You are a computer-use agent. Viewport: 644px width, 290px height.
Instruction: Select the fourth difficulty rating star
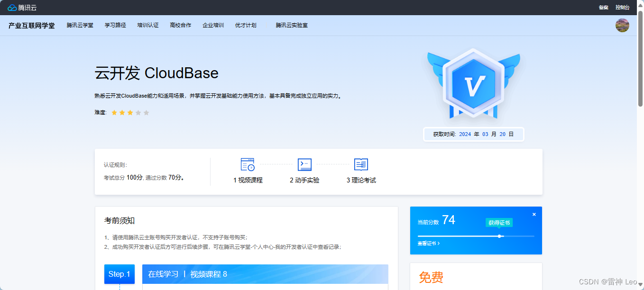(x=138, y=112)
